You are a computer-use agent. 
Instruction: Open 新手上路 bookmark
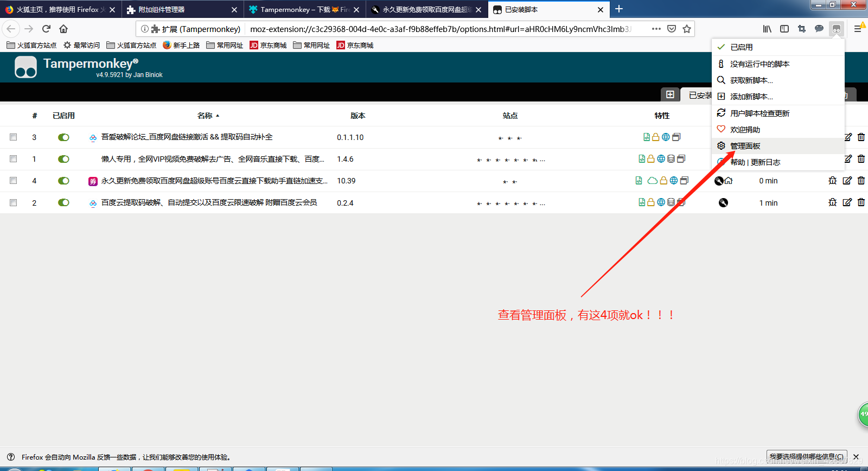point(181,45)
